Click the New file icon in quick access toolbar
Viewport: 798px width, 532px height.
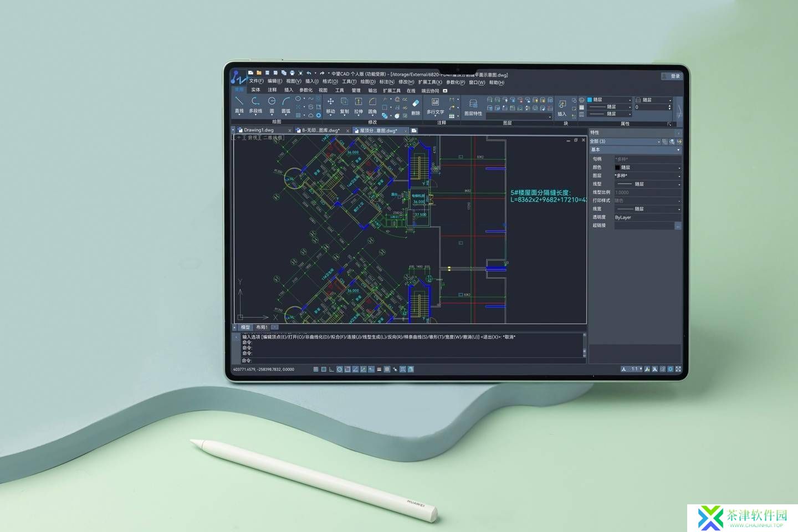(x=251, y=73)
